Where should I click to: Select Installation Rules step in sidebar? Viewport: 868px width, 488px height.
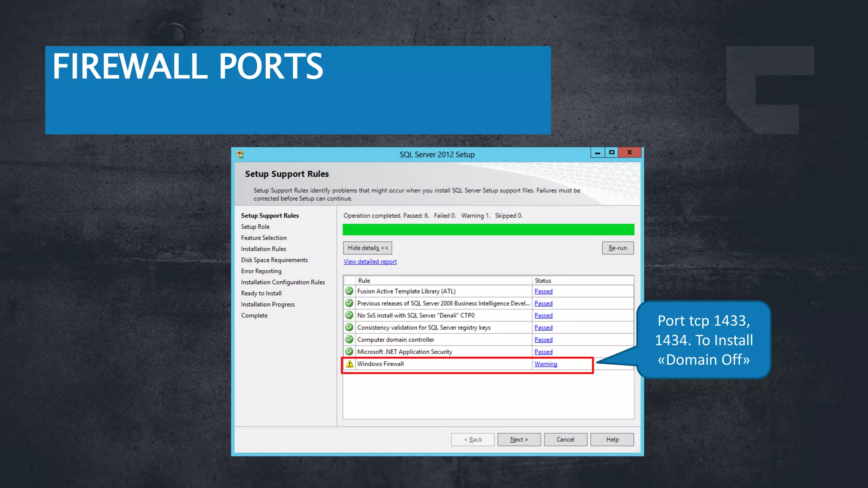click(264, 249)
